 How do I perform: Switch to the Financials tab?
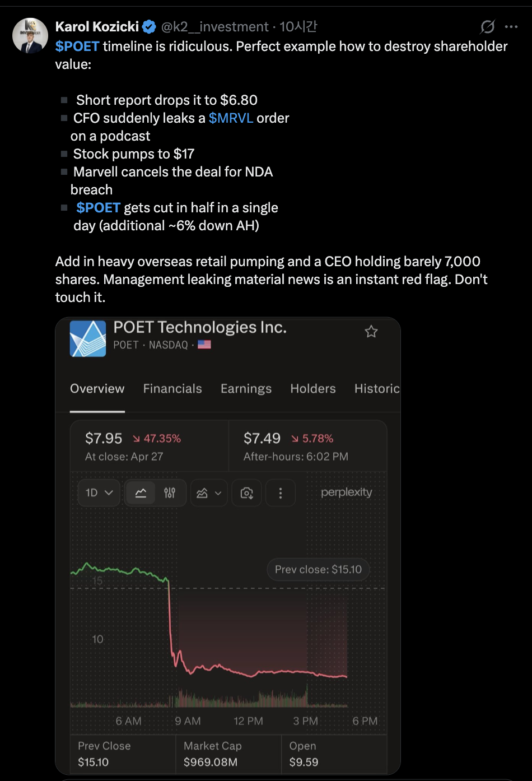tap(172, 389)
